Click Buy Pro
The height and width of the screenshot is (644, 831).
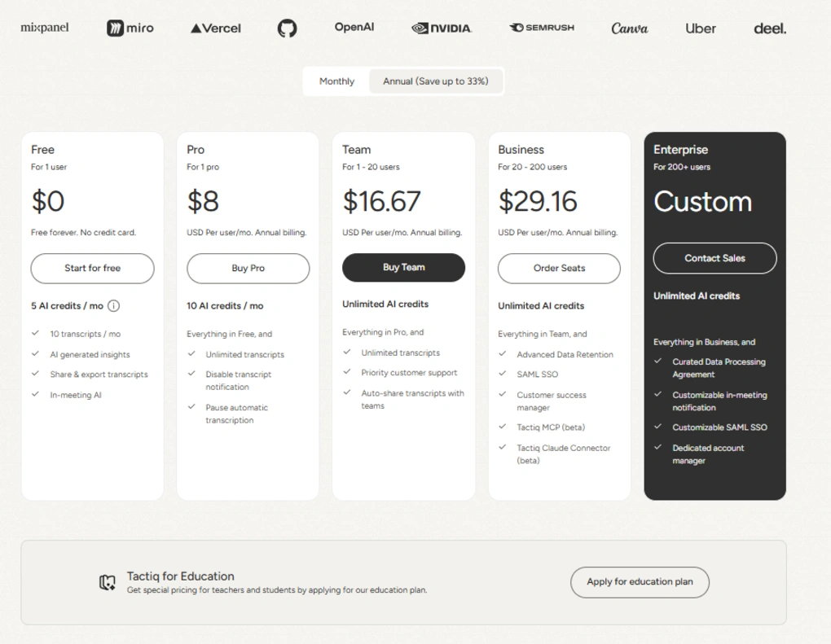248,268
